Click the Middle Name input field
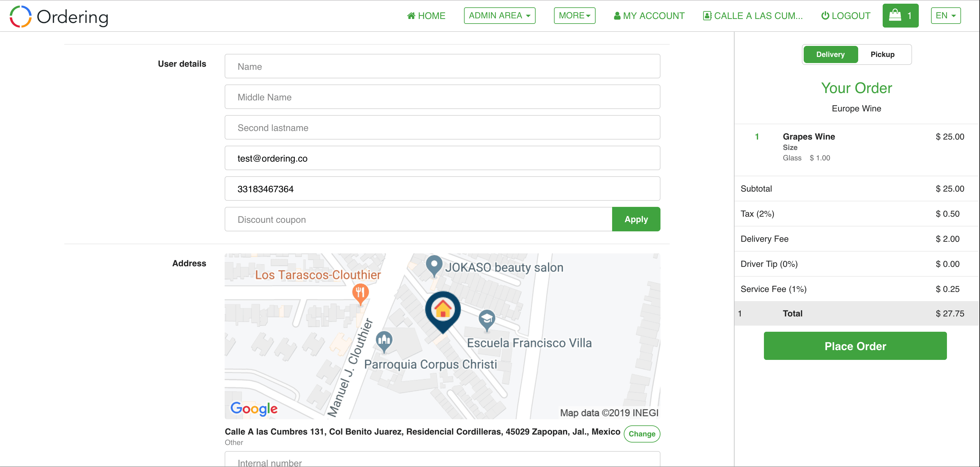 point(442,97)
